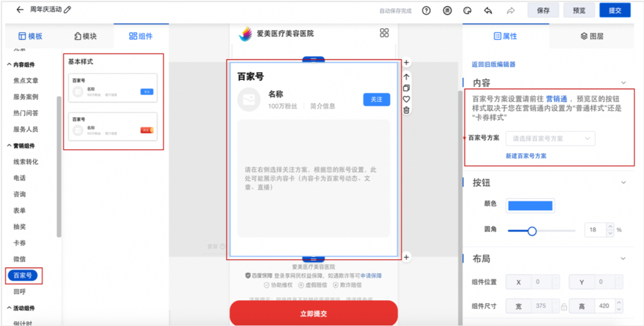The height and width of the screenshot is (326, 644).
Task: Click the blue 提交 button
Action: pos(615,10)
